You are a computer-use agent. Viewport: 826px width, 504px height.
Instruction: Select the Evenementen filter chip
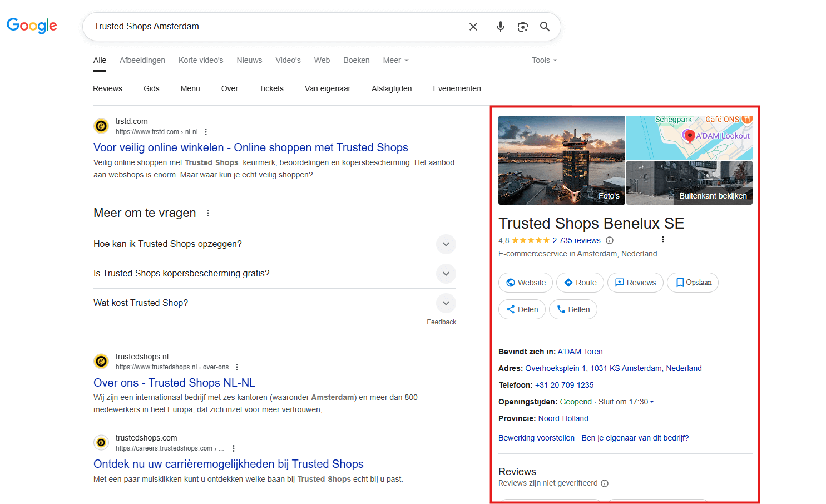[457, 88]
